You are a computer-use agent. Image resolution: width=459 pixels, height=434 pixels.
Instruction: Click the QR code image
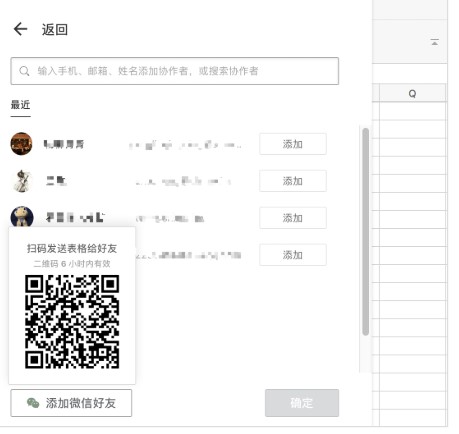coord(72,322)
